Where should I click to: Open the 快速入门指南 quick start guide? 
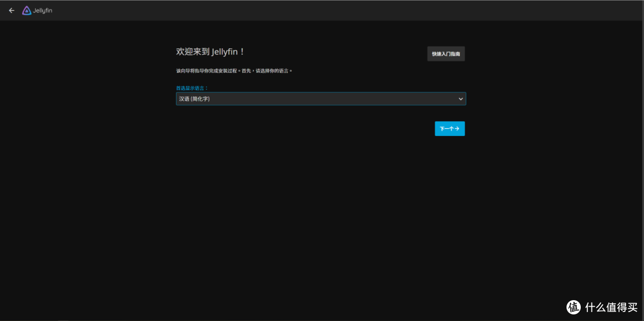point(446,54)
